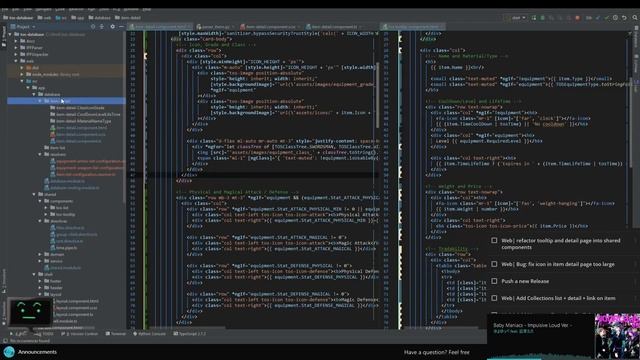Open the 1: Project side stripe
The width and height of the screenshot is (640, 360).
(4, 36)
